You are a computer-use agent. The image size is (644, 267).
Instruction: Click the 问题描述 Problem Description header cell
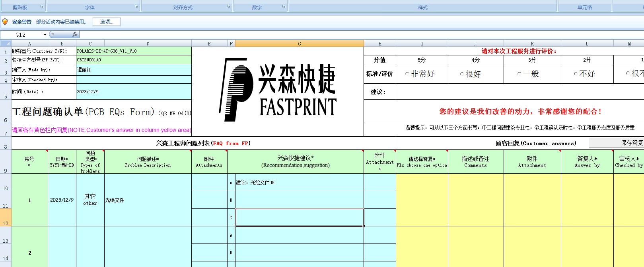(x=148, y=162)
